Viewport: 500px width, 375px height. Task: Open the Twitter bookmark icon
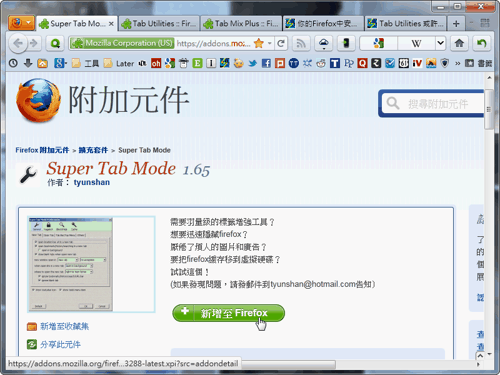pos(252,63)
